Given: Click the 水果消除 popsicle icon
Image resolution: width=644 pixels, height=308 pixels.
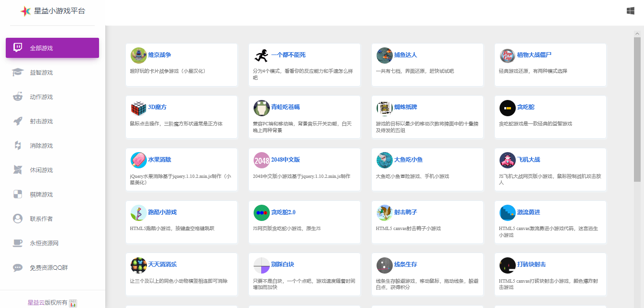Looking at the screenshot, I should click(139, 161).
